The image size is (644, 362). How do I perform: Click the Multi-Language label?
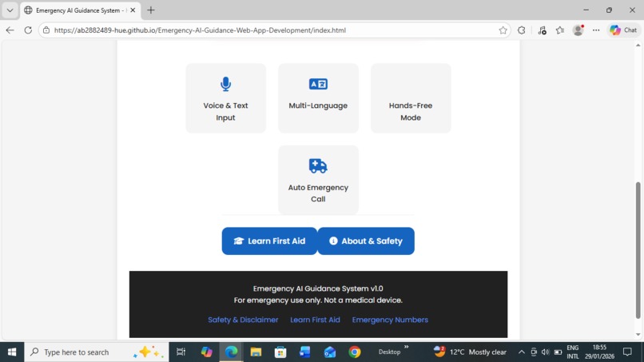[318, 105]
